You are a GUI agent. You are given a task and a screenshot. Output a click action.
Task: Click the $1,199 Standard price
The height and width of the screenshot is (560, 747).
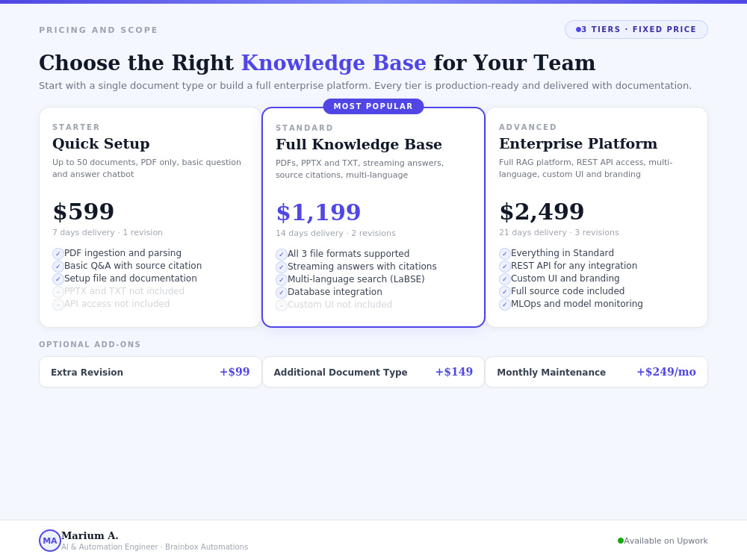pos(318,212)
